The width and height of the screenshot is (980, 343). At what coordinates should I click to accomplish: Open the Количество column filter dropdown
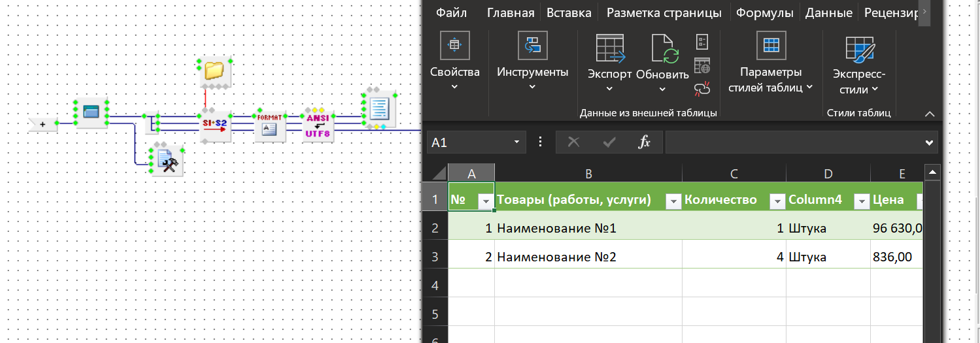[777, 202]
